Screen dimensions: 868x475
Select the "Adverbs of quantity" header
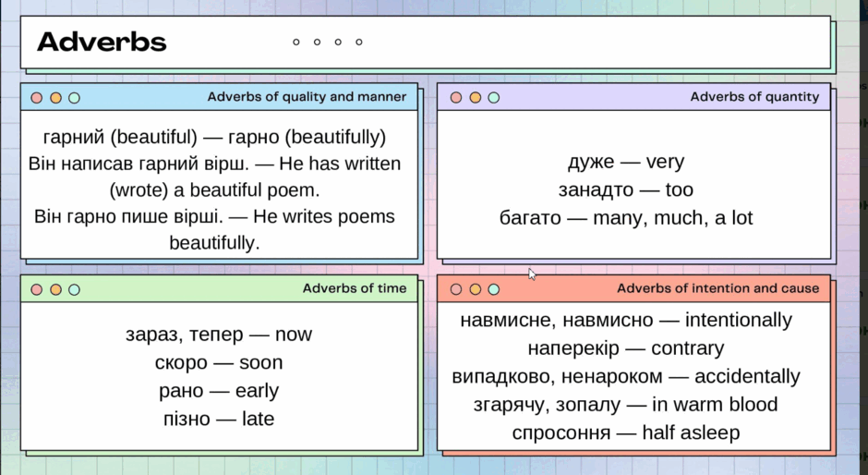[754, 96]
